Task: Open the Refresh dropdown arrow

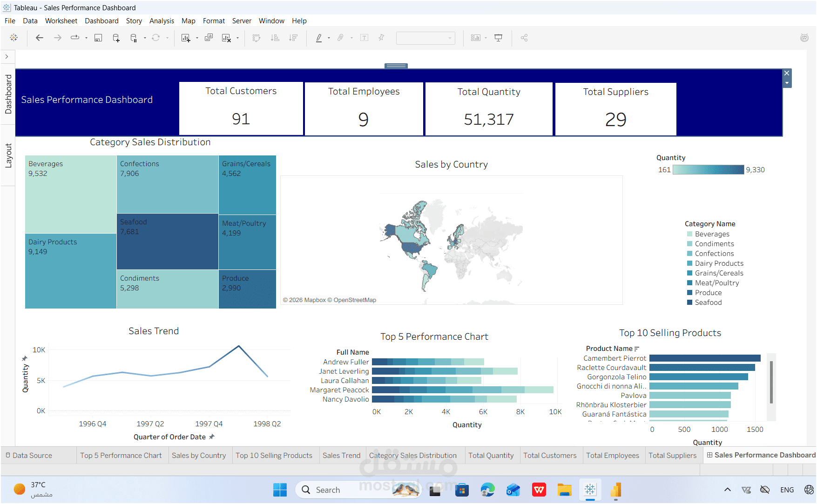Action: pos(167,38)
